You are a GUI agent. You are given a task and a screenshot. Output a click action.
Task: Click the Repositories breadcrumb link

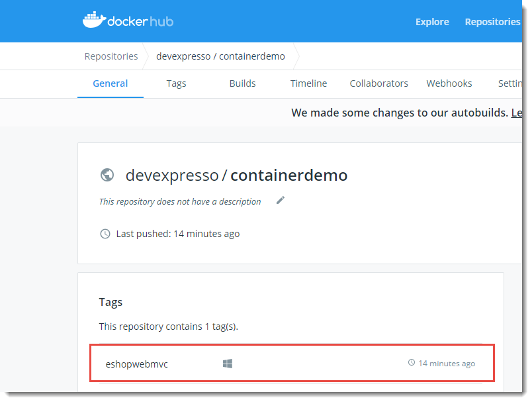pos(111,56)
